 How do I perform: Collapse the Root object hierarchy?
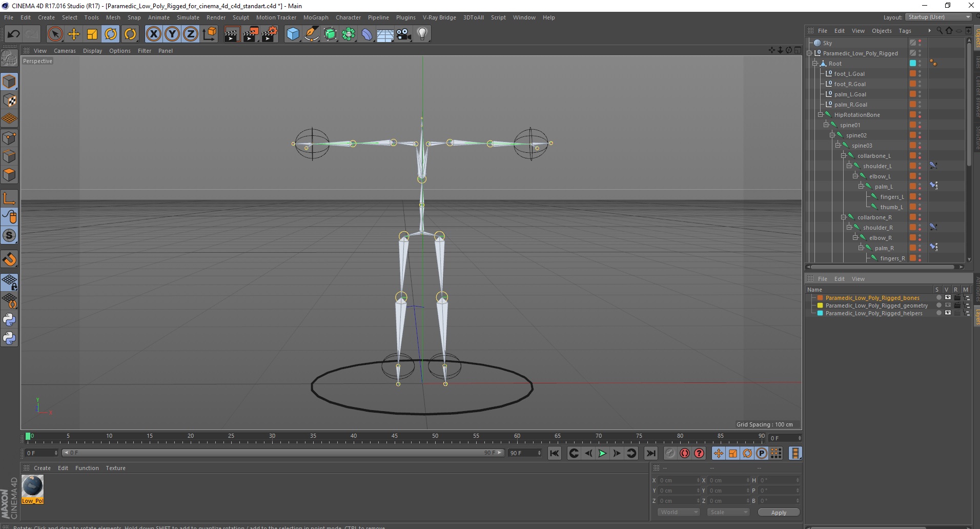click(x=814, y=64)
